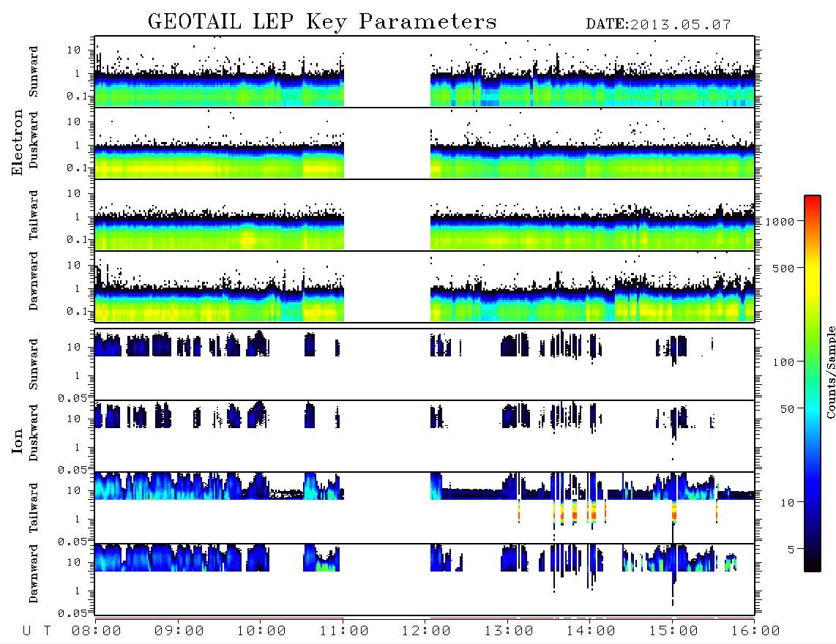Screen dimensions: 836x644
Task: Click the 12:00 time tick label
Action: pos(426,632)
